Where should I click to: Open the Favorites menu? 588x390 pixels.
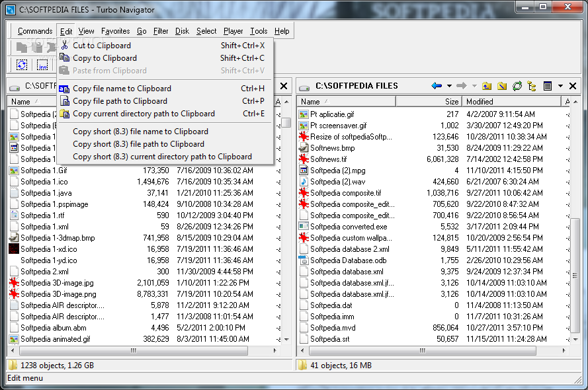click(x=116, y=31)
